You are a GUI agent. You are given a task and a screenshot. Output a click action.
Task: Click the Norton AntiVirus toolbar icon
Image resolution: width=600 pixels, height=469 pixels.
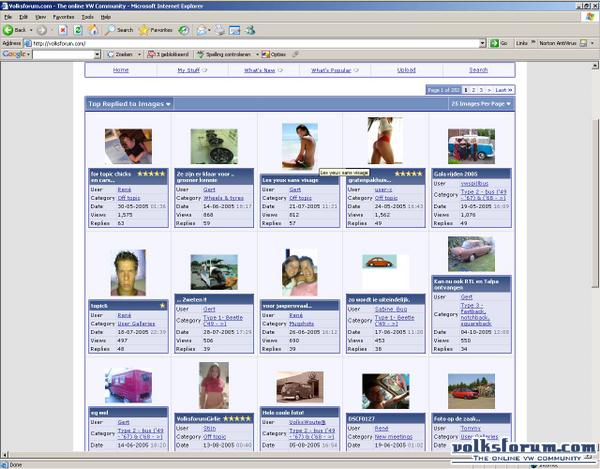coord(583,43)
